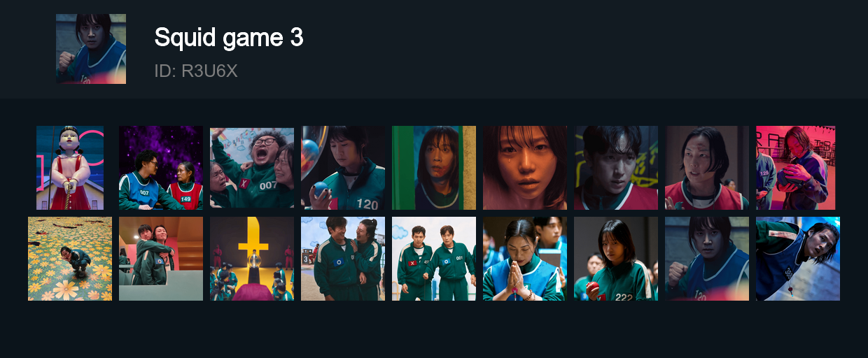Open the close-up face in orange light thumbnail
The image size is (868, 358).
click(x=525, y=168)
